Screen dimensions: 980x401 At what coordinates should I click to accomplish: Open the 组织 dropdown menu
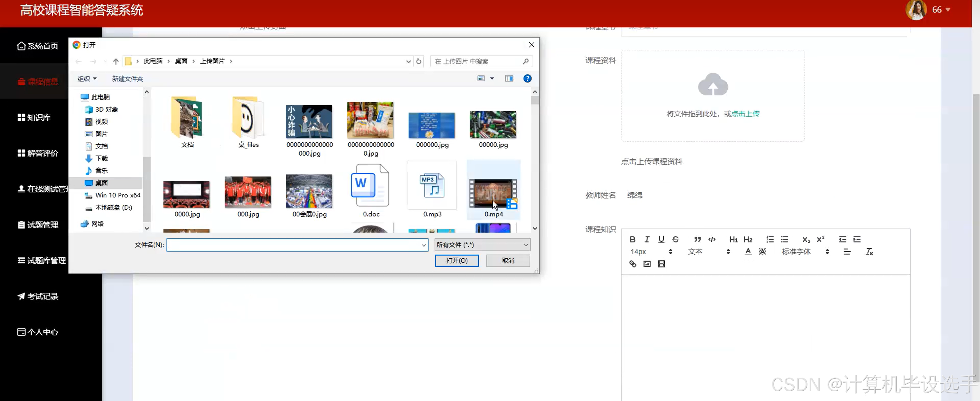87,78
